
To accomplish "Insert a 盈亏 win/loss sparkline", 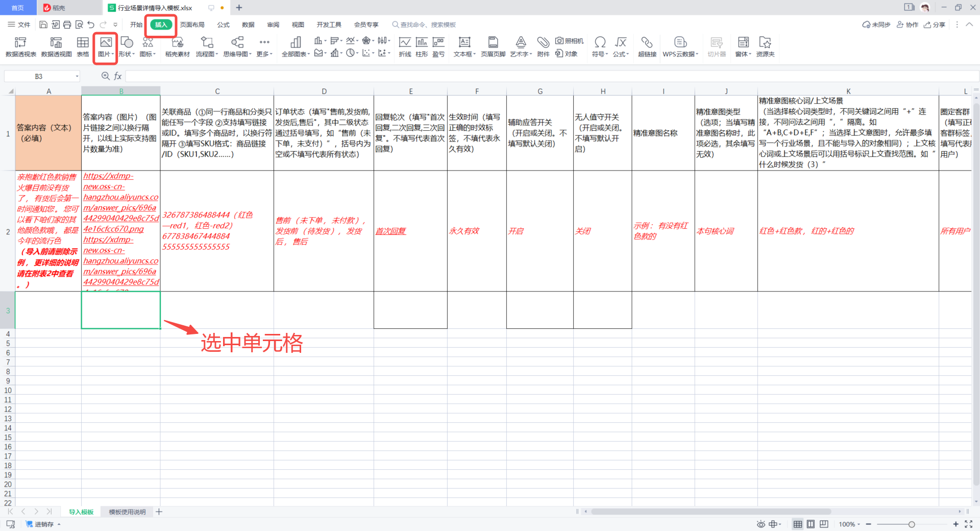I will point(438,47).
